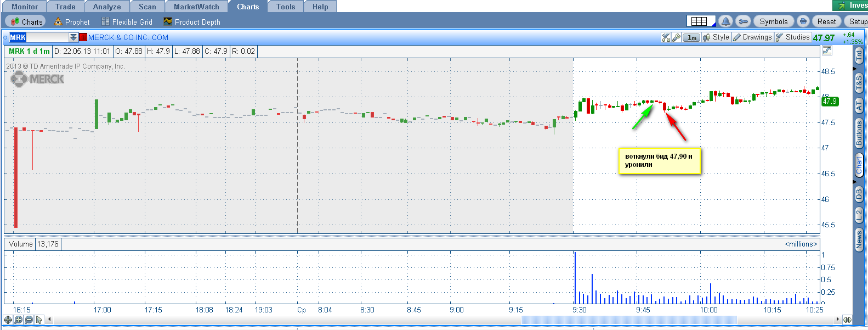Image resolution: width=868 pixels, height=330 pixels.
Task: Click the wrench settings icon in top toolbar
Action: tap(742, 21)
